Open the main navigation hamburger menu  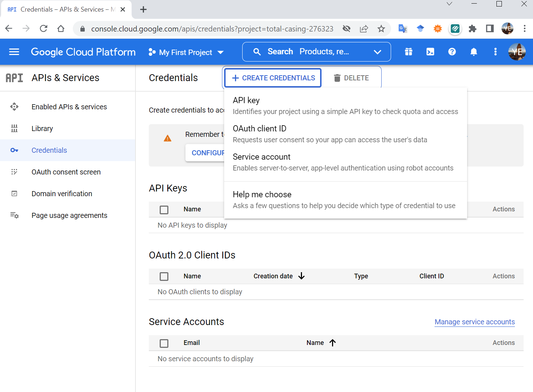point(14,52)
